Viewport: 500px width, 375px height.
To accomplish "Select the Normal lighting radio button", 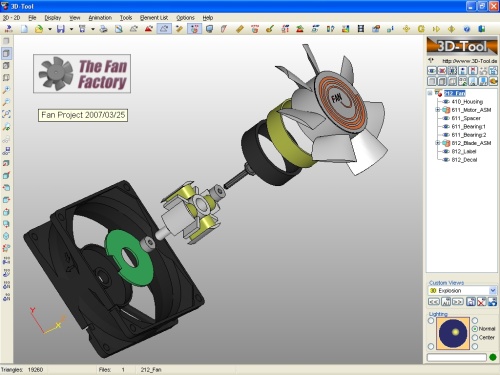I will point(475,329).
